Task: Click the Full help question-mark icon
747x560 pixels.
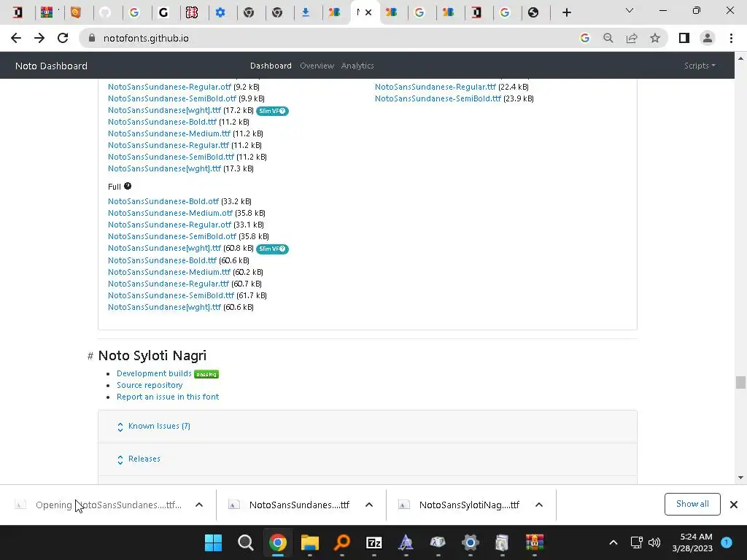Action: [x=128, y=186]
